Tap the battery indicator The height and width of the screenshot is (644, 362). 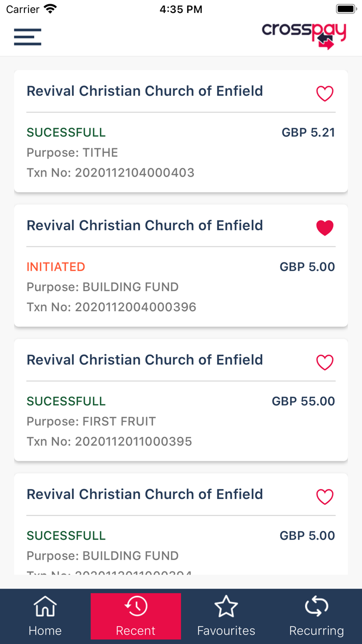(345, 8)
